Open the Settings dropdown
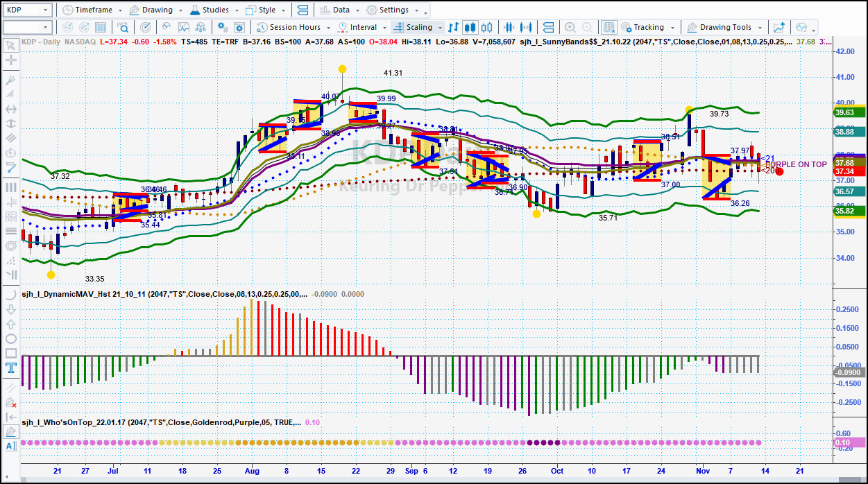The height and width of the screenshot is (484, 868). tap(393, 10)
